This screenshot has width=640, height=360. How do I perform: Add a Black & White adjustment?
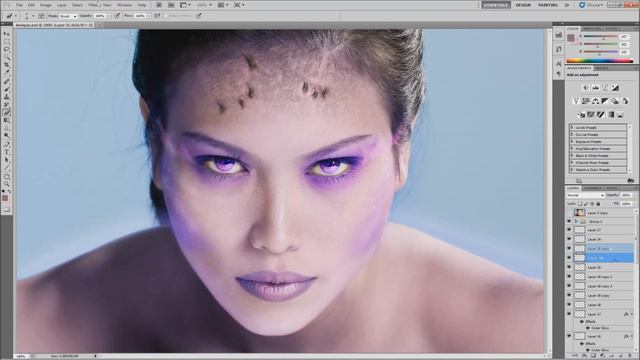pyautogui.click(x=605, y=101)
